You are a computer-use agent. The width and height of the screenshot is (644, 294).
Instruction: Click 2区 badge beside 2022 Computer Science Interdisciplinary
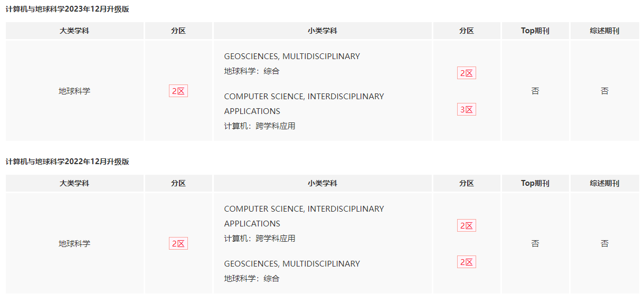pos(467,225)
